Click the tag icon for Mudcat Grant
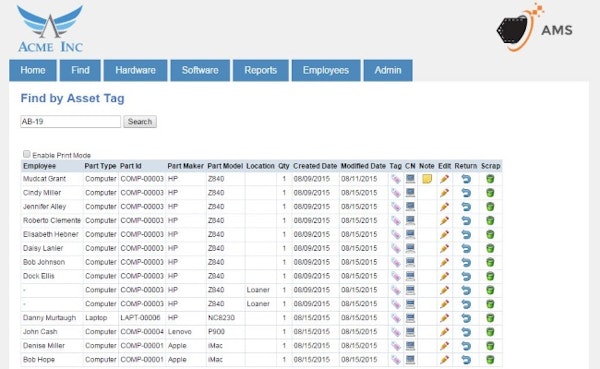 [x=396, y=179]
